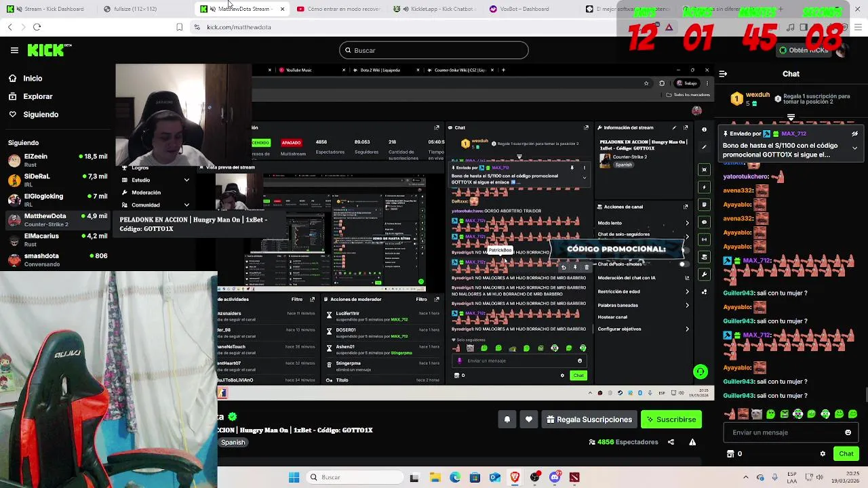Turn on stream notifications bell
The width and height of the screenshot is (868, 488).
click(x=507, y=420)
